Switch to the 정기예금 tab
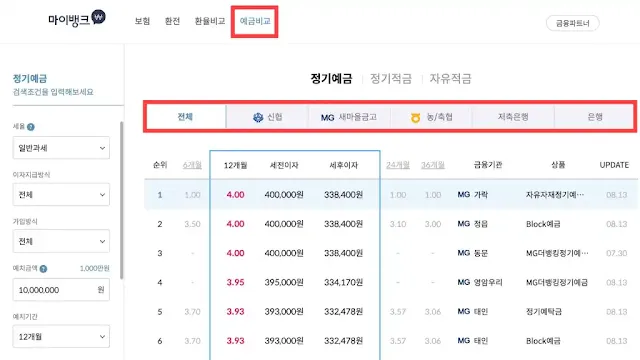 click(331, 78)
